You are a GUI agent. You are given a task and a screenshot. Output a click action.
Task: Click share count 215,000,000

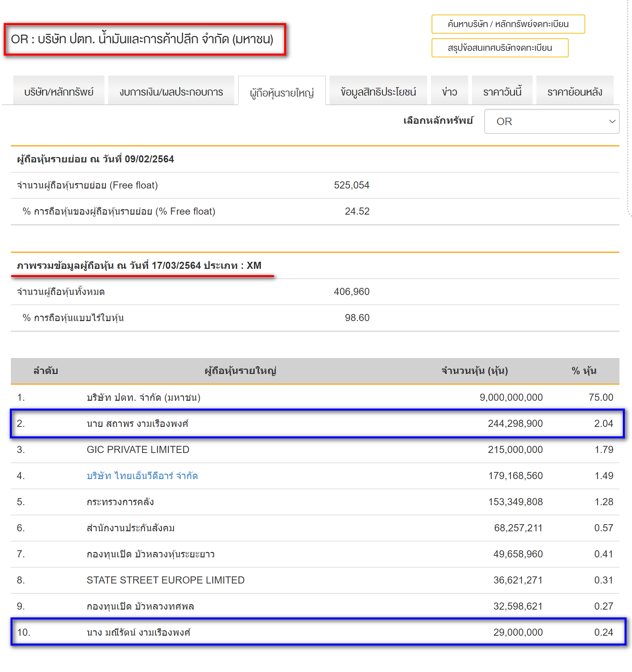pos(515,450)
